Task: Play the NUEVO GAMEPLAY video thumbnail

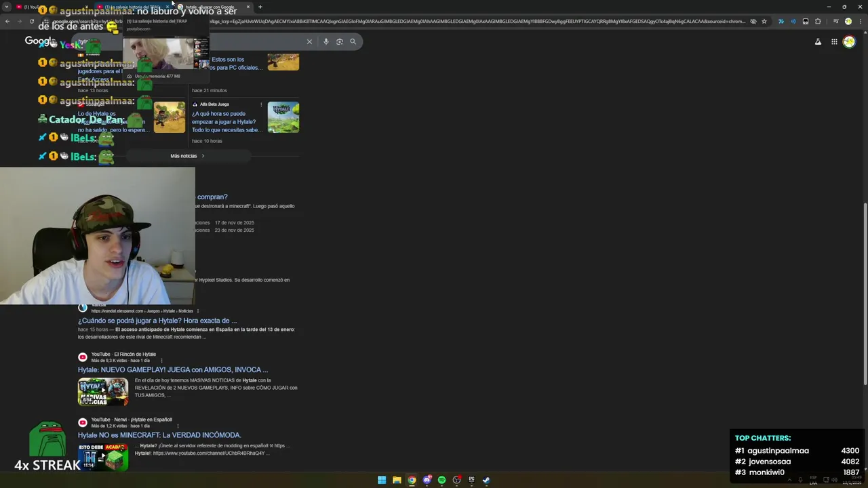Action: coord(103,392)
